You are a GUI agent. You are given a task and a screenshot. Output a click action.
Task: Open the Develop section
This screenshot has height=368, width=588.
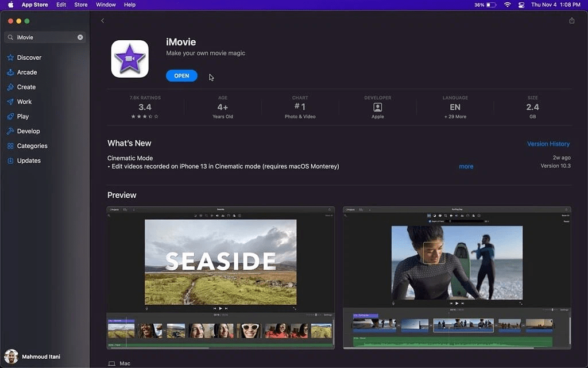coord(29,131)
